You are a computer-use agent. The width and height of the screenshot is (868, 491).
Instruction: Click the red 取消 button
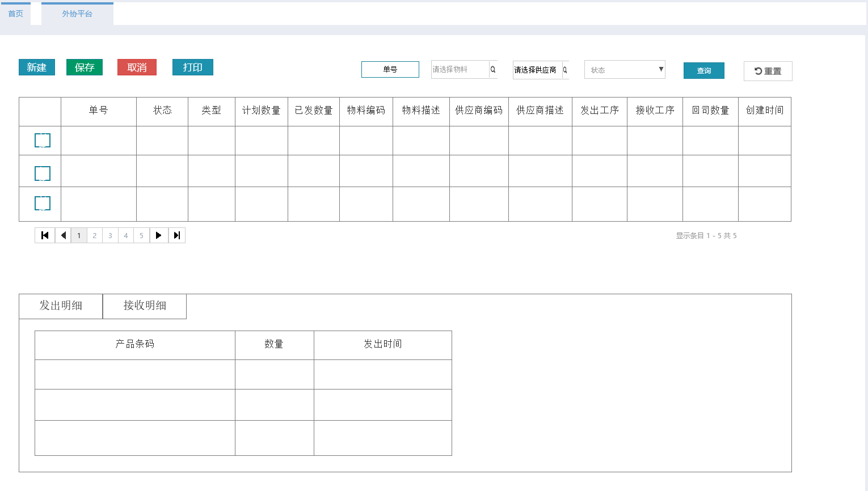(x=137, y=67)
